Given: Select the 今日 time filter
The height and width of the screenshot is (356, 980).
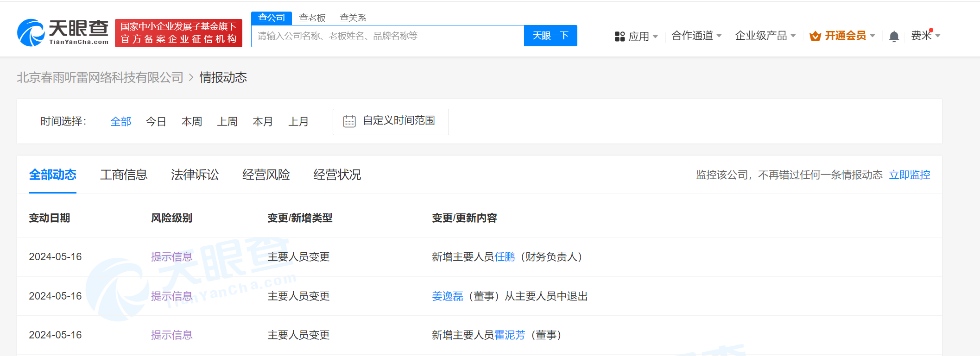Looking at the screenshot, I should (x=156, y=122).
